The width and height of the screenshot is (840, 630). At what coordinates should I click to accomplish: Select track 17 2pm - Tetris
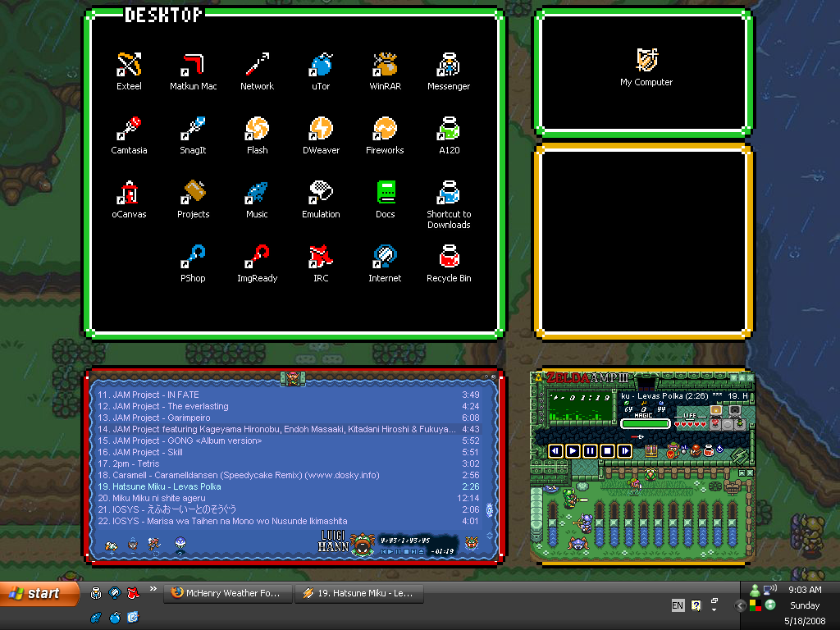288,464
